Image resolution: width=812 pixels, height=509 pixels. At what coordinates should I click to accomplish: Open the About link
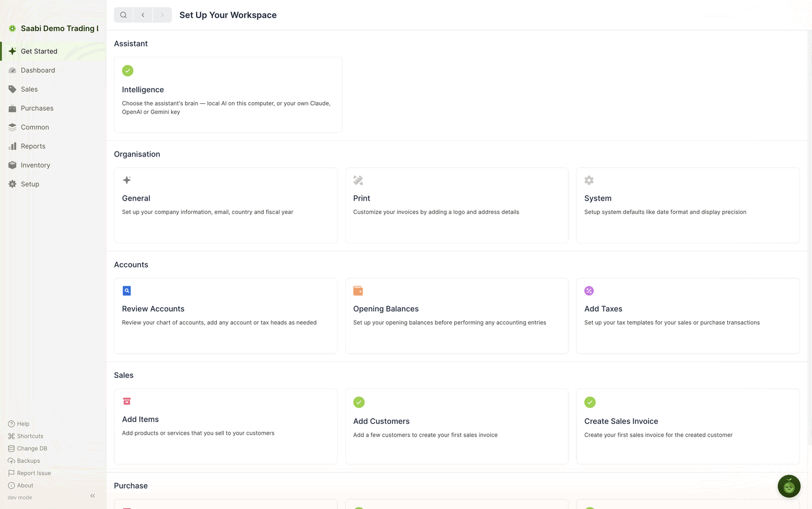[20, 486]
